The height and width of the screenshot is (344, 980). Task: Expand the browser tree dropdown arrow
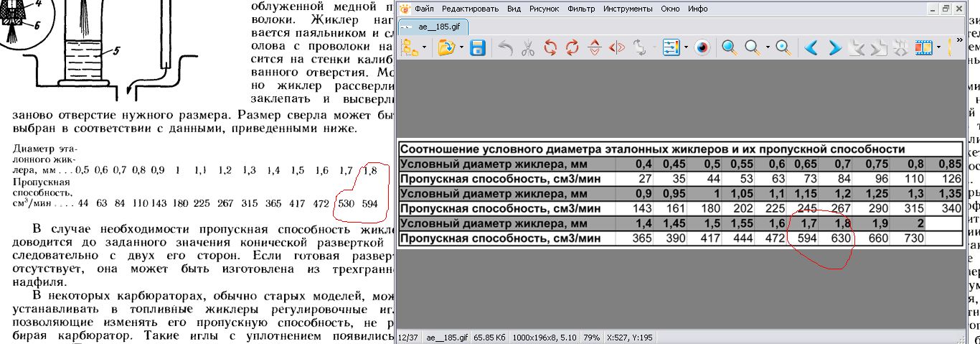click(x=425, y=48)
